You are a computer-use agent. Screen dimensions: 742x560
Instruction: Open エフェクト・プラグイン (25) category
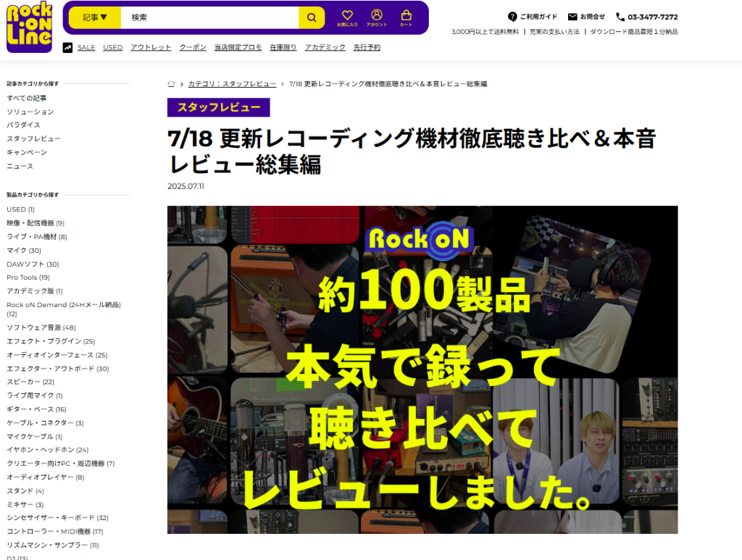[x=51, y=341]
